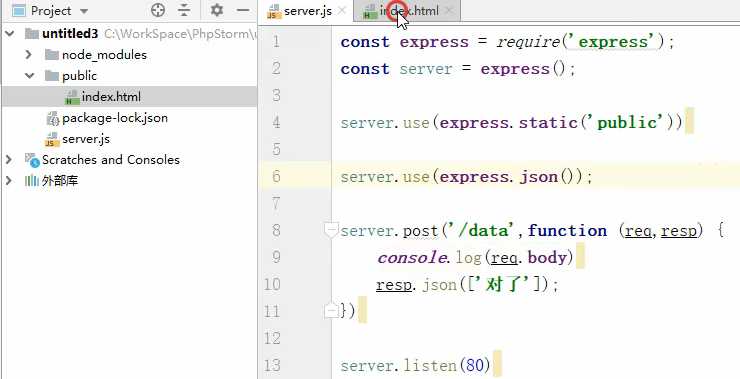Click the fold end marker at line 11
Screen dimensions: 740x379
[331, 311]
